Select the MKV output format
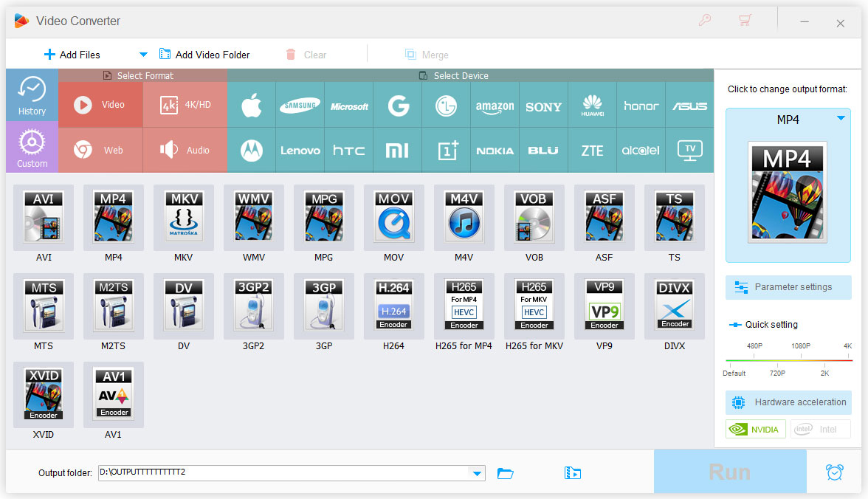Image resolution: width=868 pixels, height=499 pixels. [x=183, y=221]
